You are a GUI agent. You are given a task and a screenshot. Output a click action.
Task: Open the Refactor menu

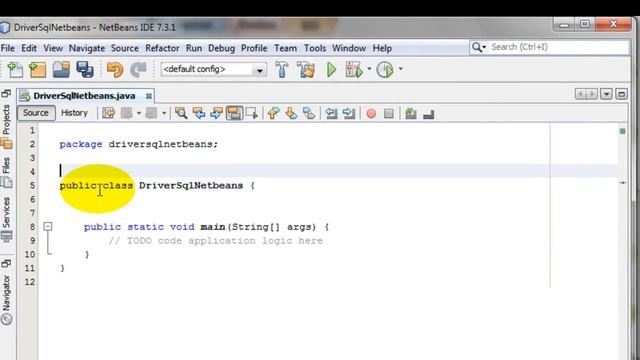[162, 48]
